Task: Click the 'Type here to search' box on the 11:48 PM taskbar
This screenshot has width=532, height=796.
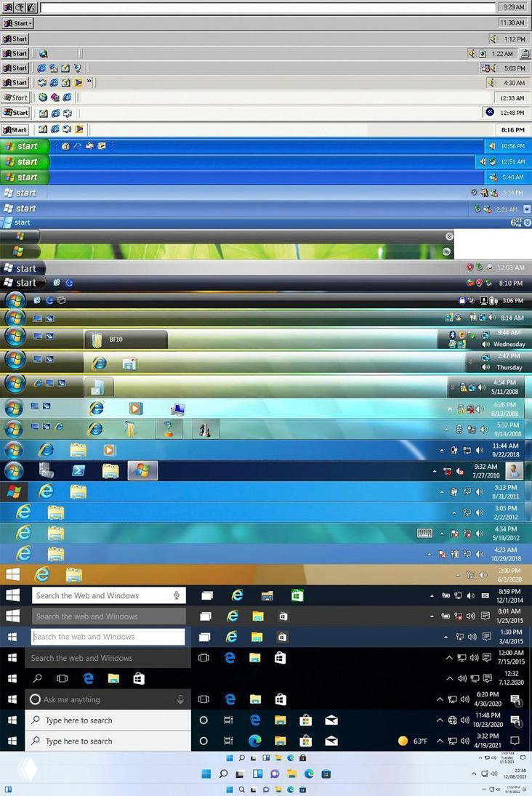Action: 108,720
